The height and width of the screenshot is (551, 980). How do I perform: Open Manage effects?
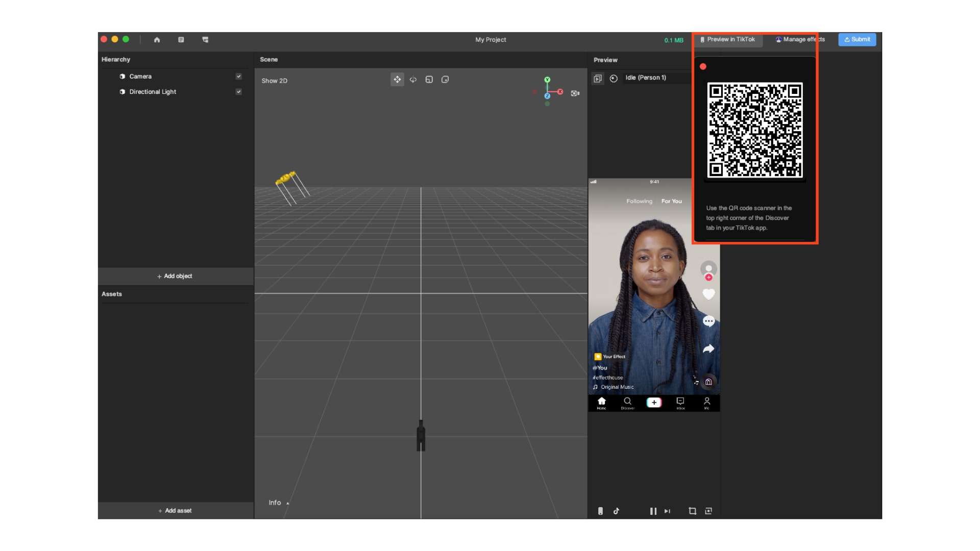pos(800,40)
